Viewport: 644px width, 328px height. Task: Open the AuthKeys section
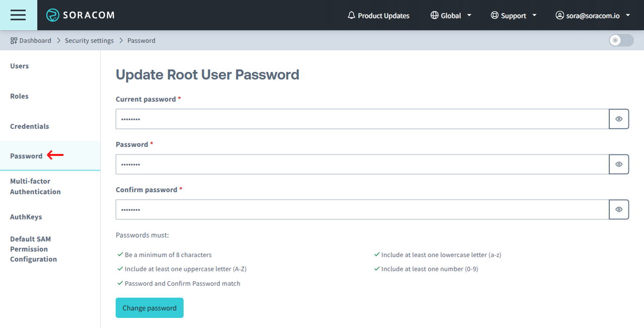point(26,216)
